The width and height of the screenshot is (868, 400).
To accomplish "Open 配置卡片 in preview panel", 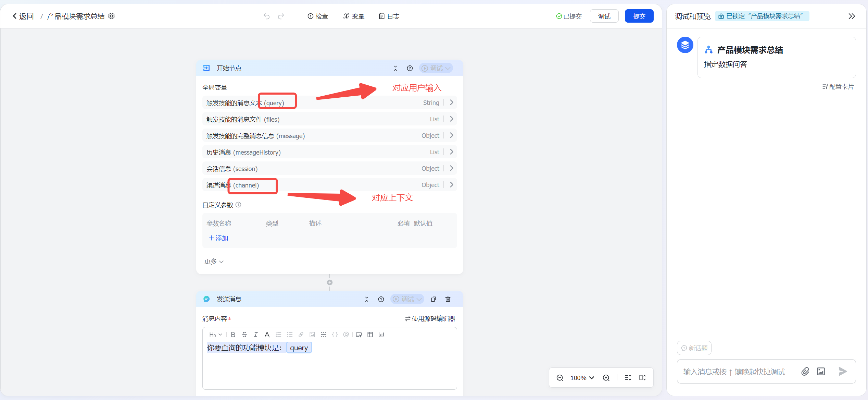I will [838, 87].
